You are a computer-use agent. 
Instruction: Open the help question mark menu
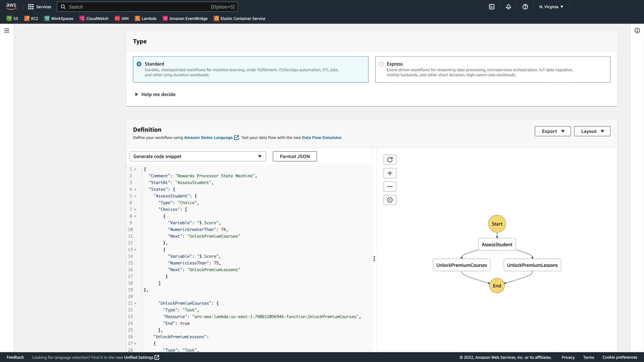pos(525,7)
